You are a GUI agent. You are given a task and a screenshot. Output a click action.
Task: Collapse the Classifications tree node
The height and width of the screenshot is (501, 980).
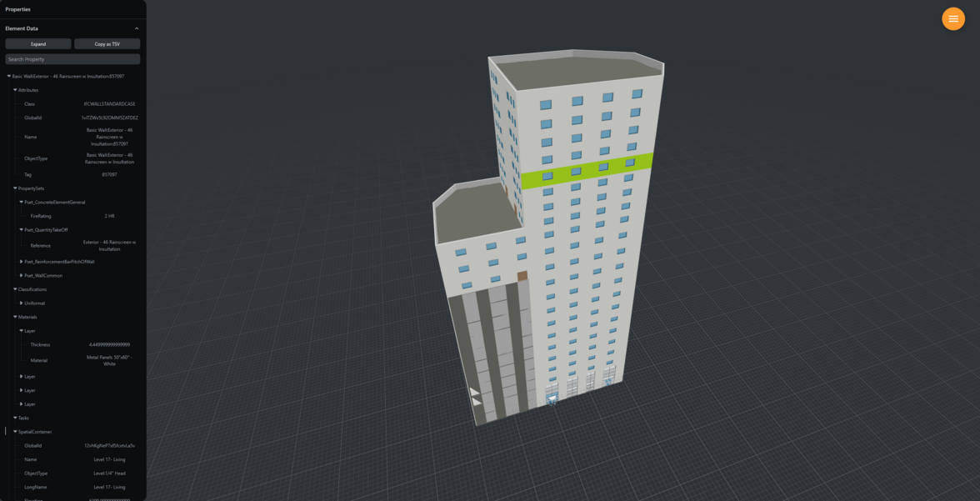(x=15, y=289)
